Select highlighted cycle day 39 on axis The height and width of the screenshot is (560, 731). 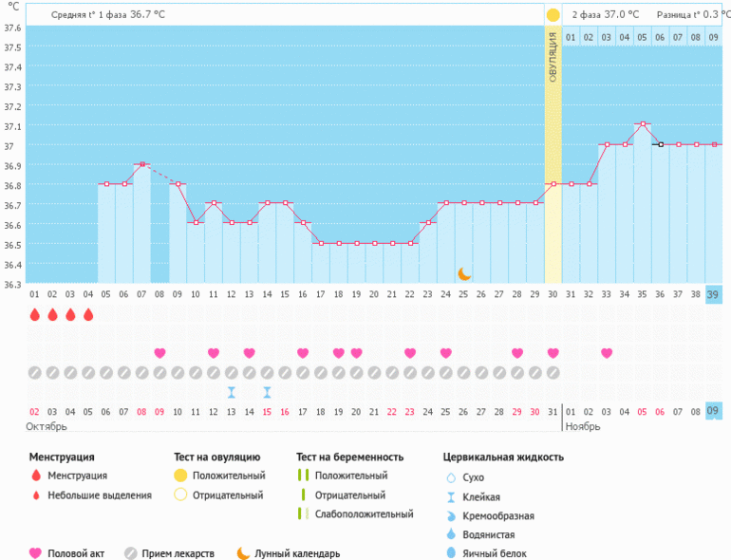(714, 295)
